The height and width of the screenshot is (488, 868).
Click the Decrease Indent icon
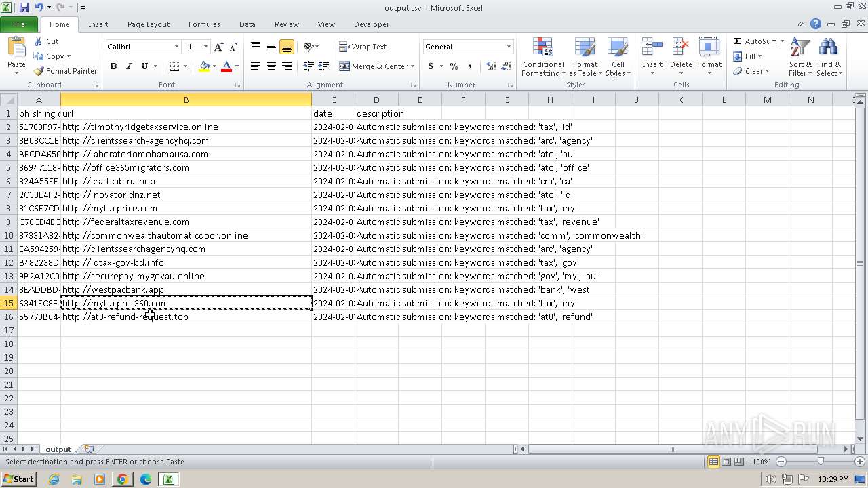[309, 66]
